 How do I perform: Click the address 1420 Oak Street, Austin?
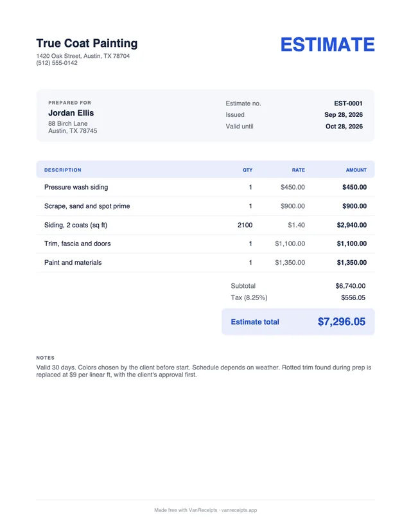point(83,56)
